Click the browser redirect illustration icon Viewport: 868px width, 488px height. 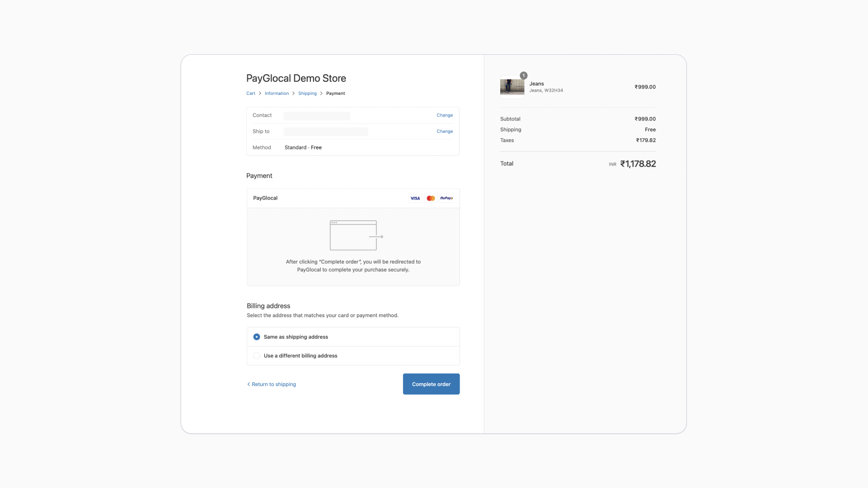[356, 235]
